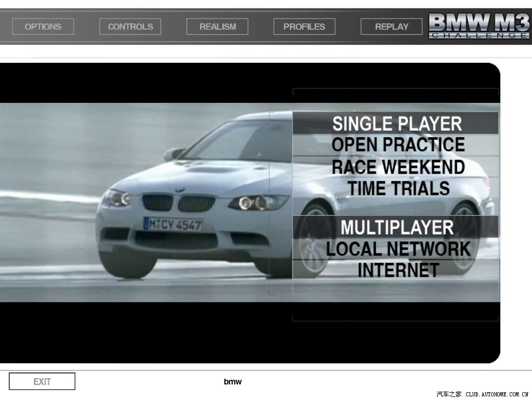Choose RACE WEEKEND mode

tap(398, 167)
